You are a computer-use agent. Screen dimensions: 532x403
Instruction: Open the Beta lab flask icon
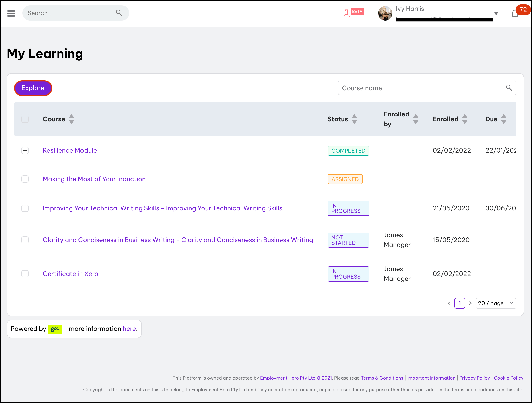pyautogui.click(x=346, y=13)
